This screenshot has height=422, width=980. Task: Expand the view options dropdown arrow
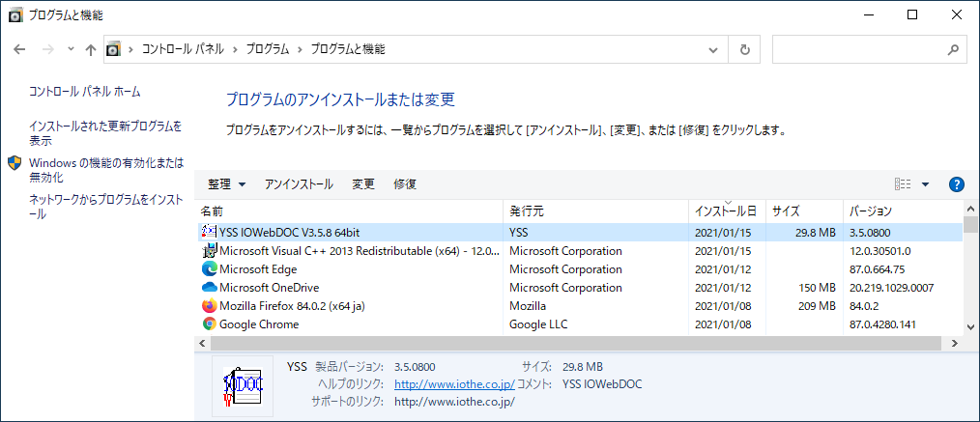pyautogui.click(x=925, y=184)
